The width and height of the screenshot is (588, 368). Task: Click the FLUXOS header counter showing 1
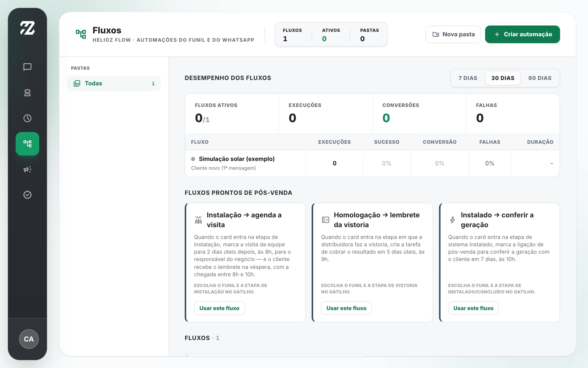pos(292,35)
